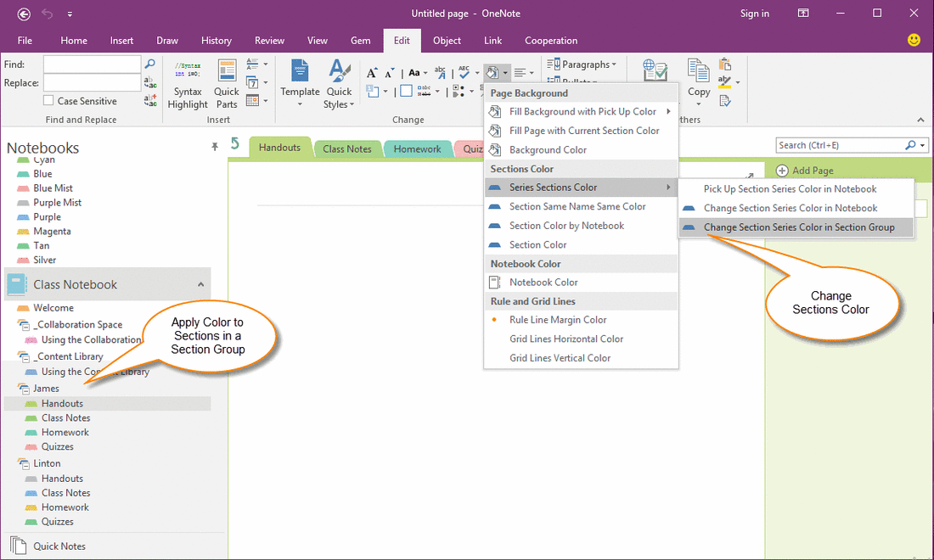
Task: Collapse the Class Notebook chevron
Action: 200,284
